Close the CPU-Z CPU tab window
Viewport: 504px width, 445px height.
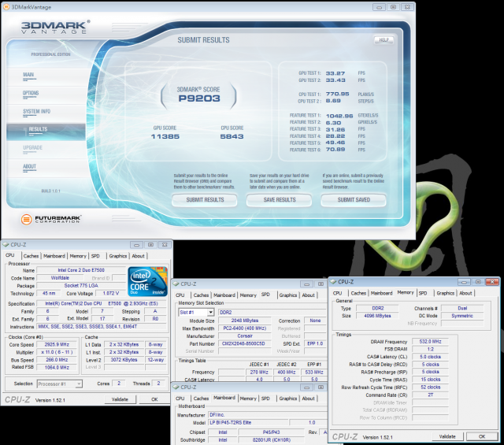[x=165, y=245]
